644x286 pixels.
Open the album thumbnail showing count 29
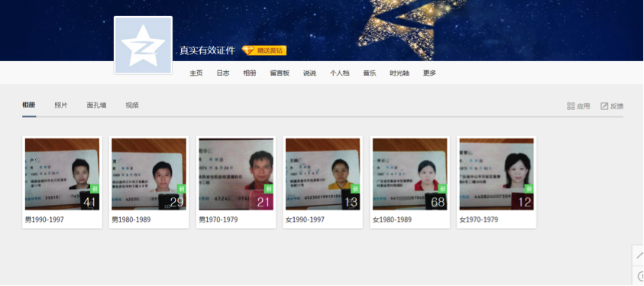click(x=149, y=174)
